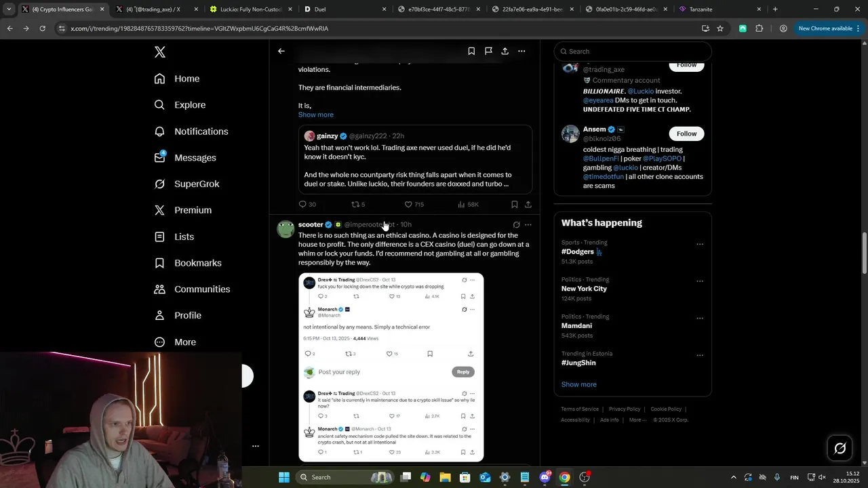Switch to the Duel browser tab
This screenshot has height=488, width=868.
(x=344, y=9)
